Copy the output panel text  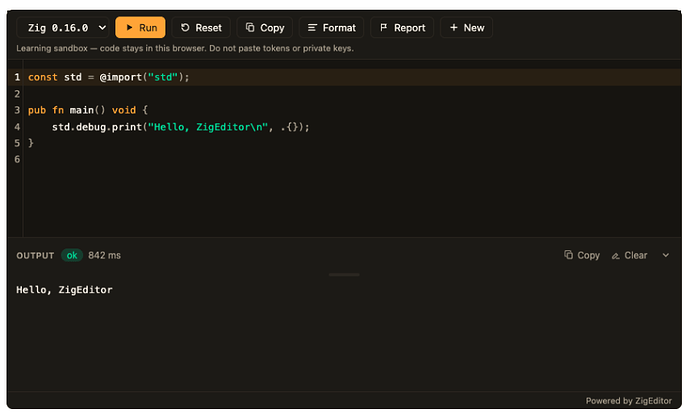[x=582, y=256]
